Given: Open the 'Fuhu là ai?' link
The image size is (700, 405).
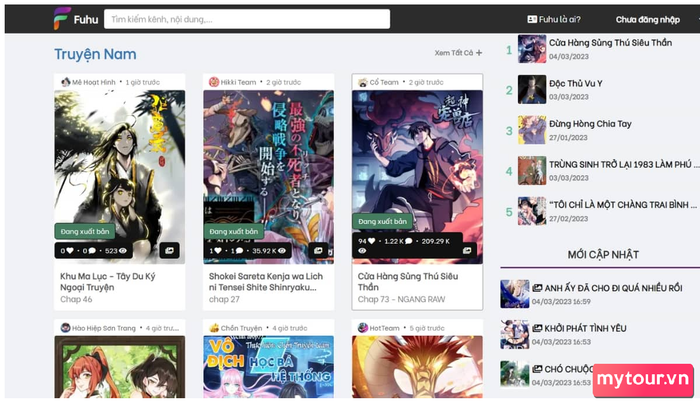Looking at the screenshot, I should pyautogui.click(x=554, y=19).
